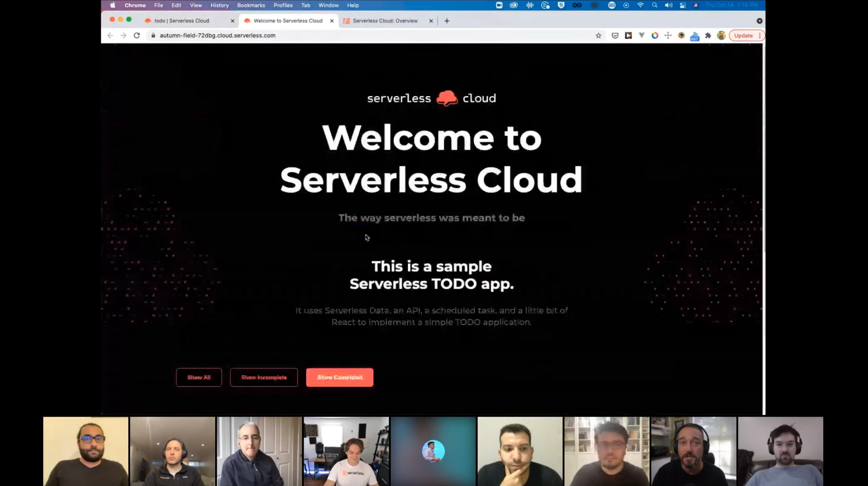This screenshot has width=868, height=486.
Task: Open the Pocket extension icon
Action: [x=615, y=36]
